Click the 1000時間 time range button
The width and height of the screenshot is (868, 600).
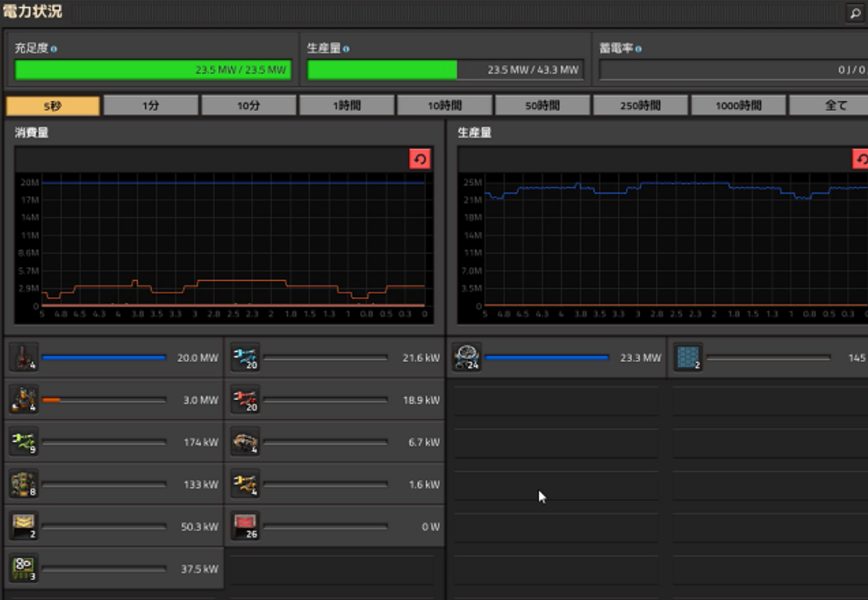(738, 105)
